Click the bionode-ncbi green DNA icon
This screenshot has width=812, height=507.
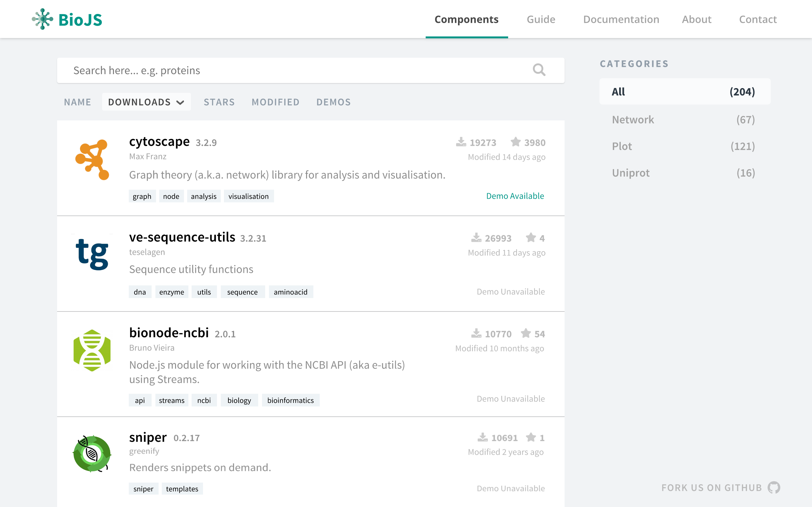tap(92, 351)
